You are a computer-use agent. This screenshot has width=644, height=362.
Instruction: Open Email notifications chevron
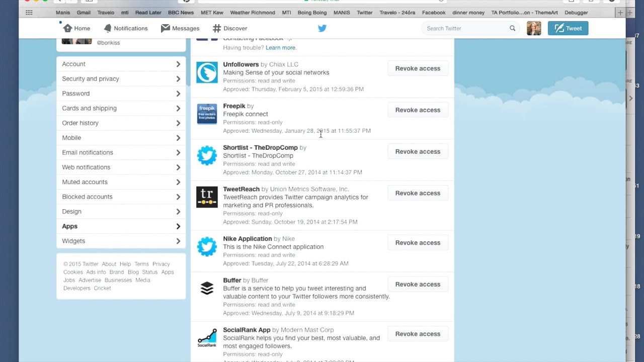(178, 152)
